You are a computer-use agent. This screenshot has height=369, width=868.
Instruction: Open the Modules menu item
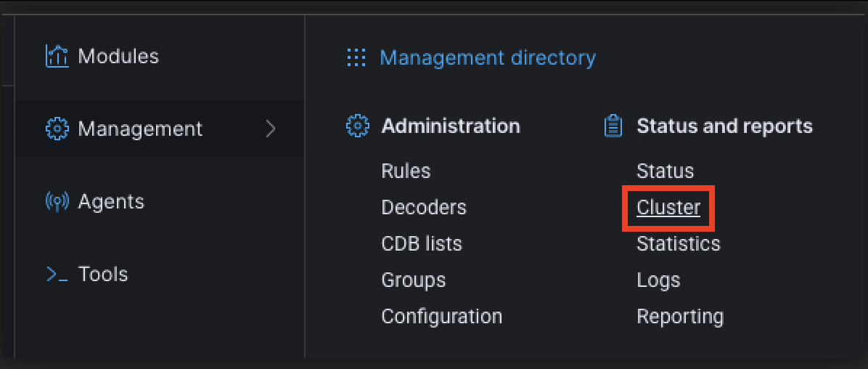click(118, 56)
